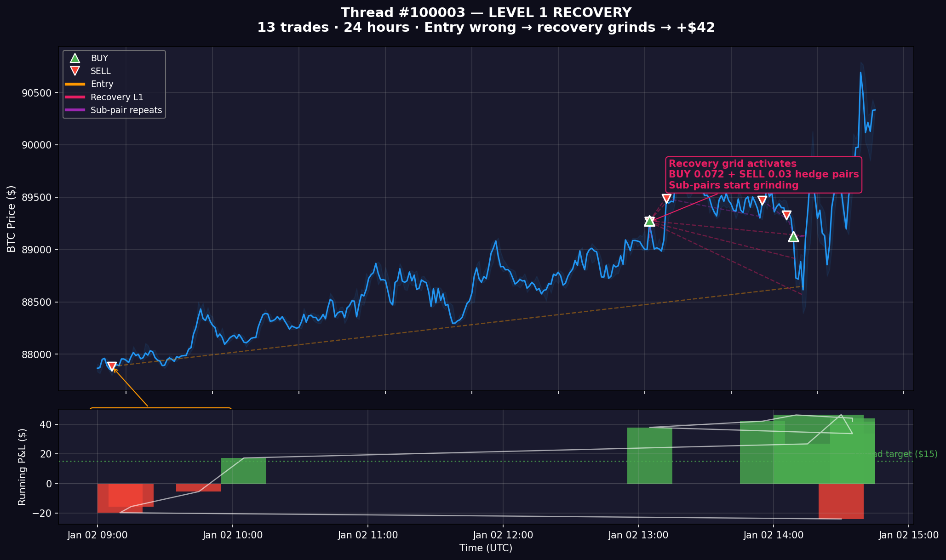
Task: Click the last BUY marker near 89100
Action: 793,237
